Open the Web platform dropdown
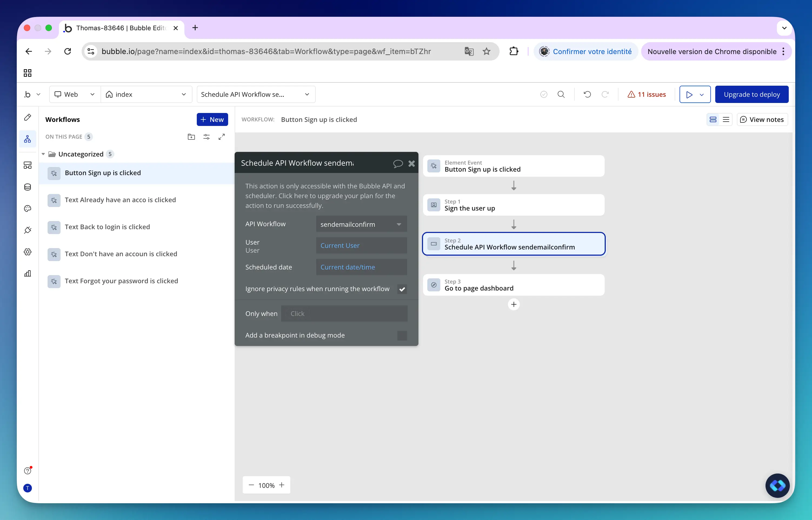This screenshot has height=520, width=812. point(75,94)
